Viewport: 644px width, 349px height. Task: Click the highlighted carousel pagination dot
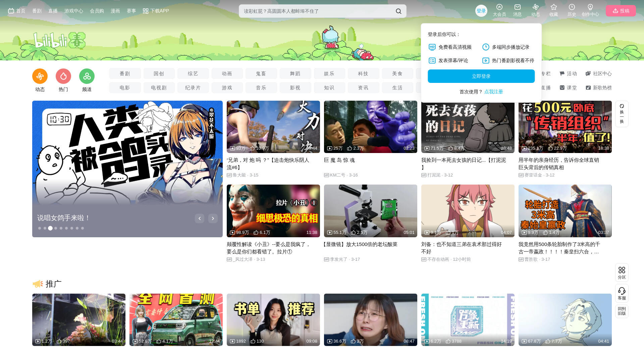tap(50, 228)
